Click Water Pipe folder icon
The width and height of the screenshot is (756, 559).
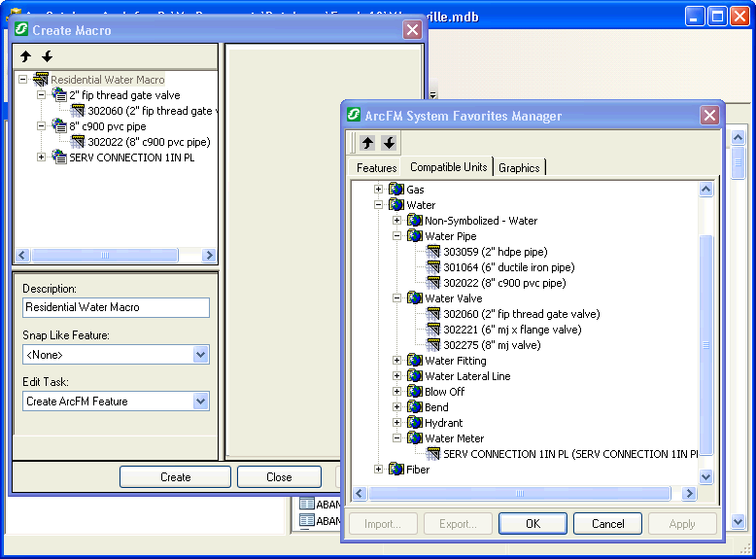pyautogui.click(x=415, y=236)
